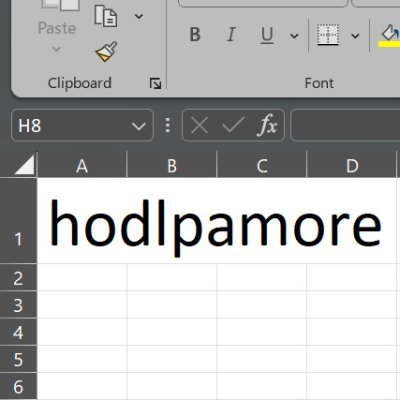Click the Name Box showing H8

point(82,126)
